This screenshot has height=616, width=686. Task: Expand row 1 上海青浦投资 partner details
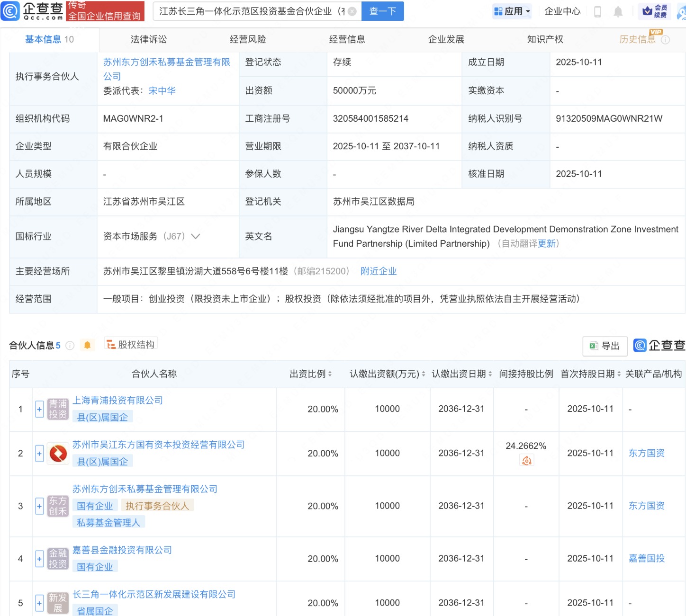40,409
